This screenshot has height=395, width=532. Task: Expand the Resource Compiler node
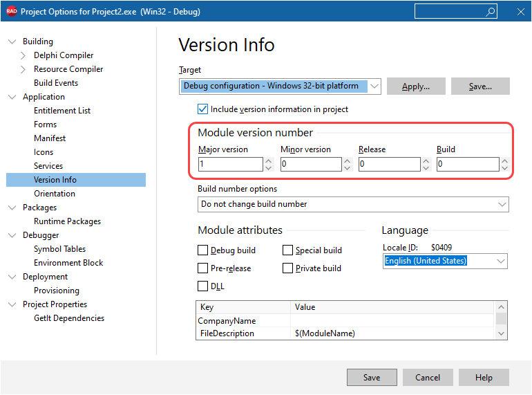coord(23,69)
